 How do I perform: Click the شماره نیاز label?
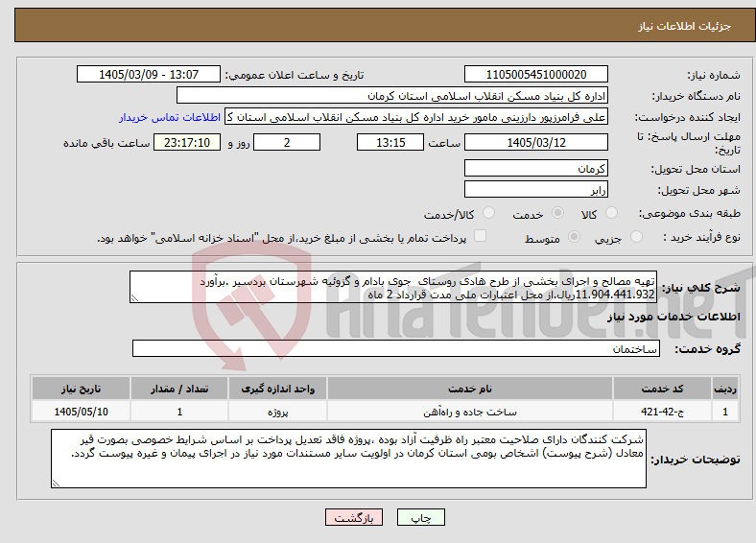coord(714,75)
